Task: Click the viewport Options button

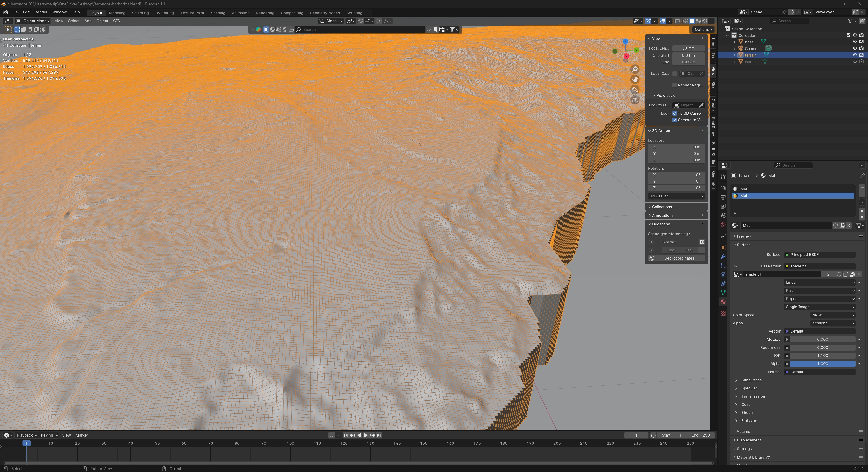Action: [704, 29]
